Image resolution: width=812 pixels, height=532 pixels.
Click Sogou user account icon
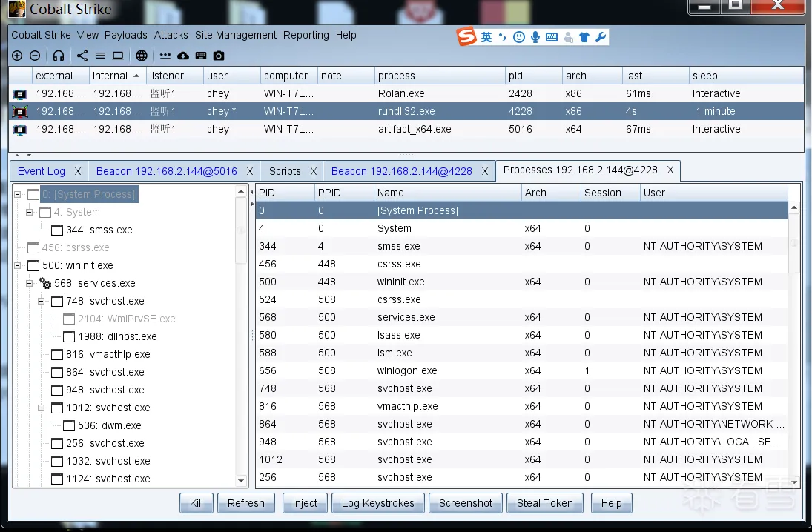pos(569,37)
